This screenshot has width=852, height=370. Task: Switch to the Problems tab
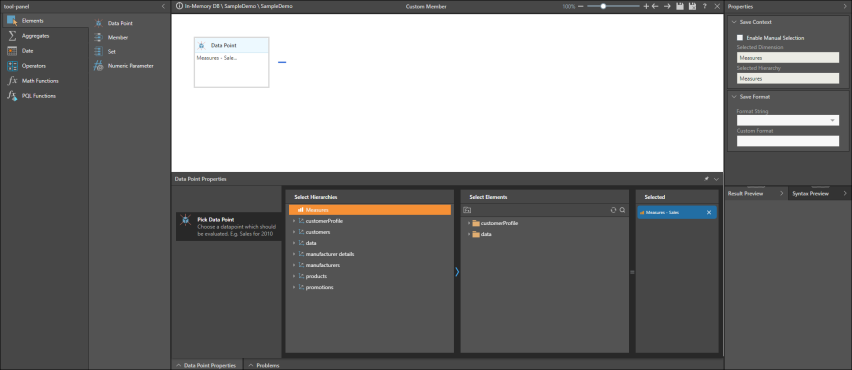click(265, 366)
